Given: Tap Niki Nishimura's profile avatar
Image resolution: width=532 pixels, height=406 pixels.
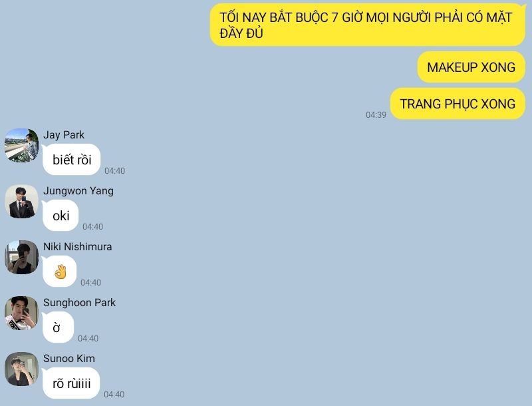Looking at the screenshot, I should [21, 258].
